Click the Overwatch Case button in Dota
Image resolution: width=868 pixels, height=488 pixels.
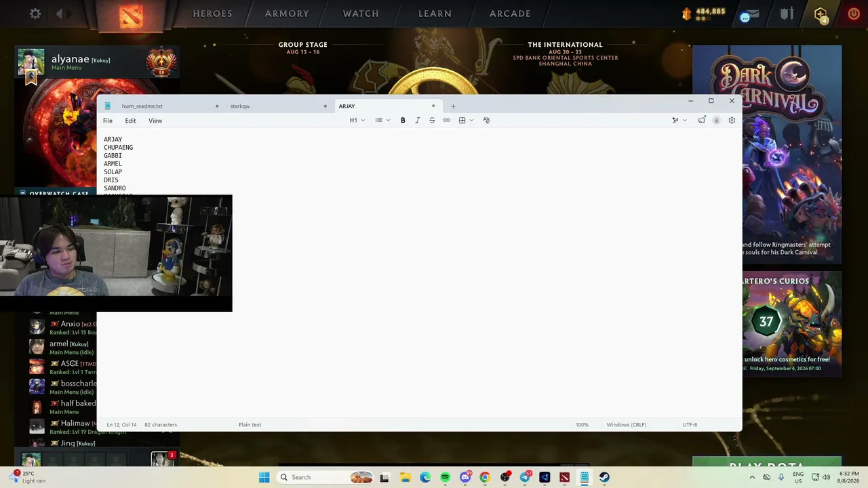(x=57, y=192)
